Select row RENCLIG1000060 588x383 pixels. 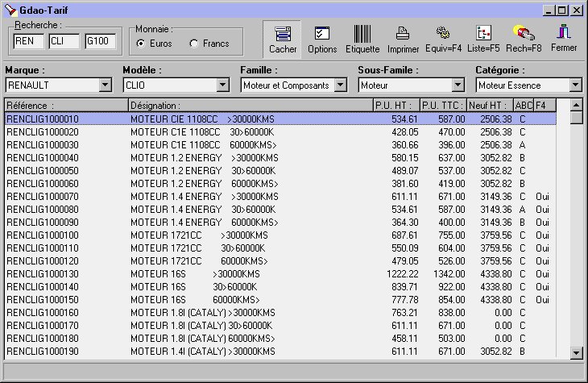pos(280,184)
